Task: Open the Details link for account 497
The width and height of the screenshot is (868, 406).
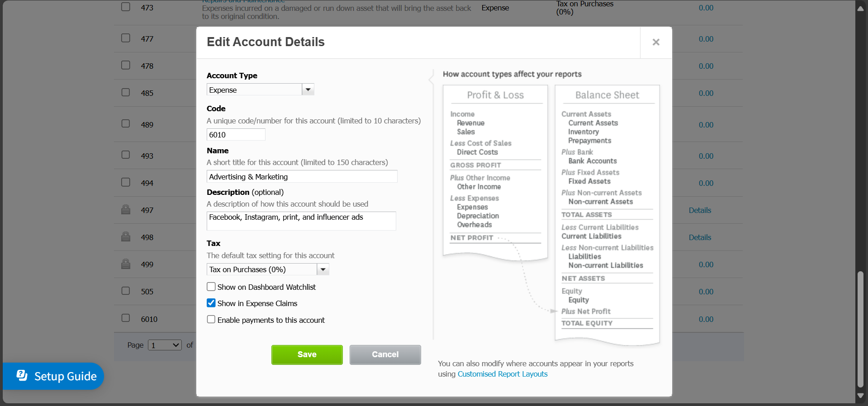Action: pyautogui.click(x=700, y=210)
